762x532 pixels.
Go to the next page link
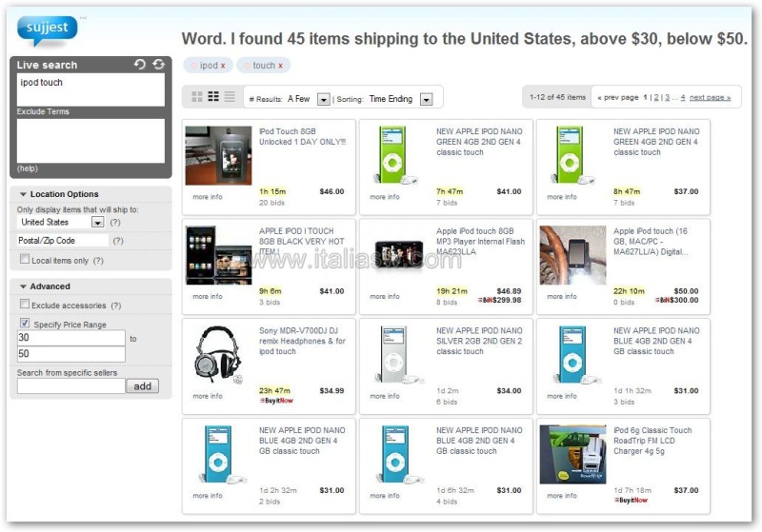point(710,97)
